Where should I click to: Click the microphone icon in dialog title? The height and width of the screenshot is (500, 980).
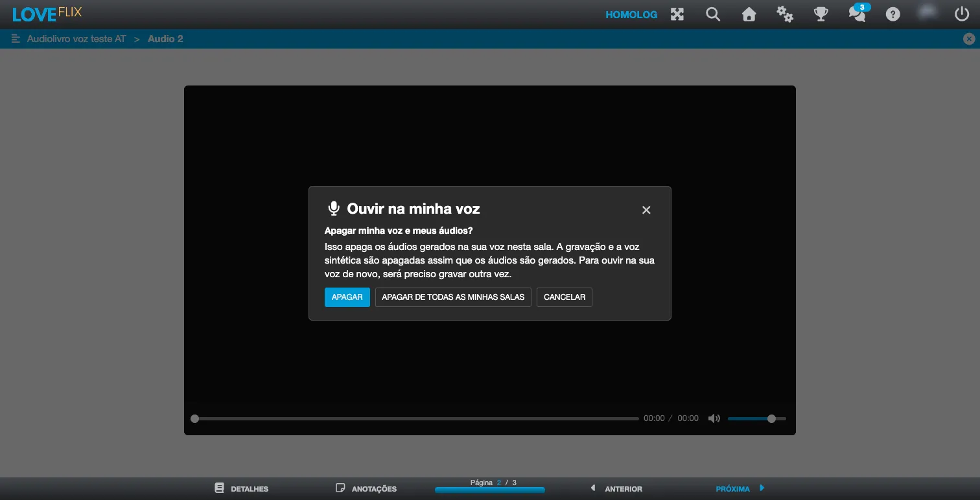click(x=334, y=209)
